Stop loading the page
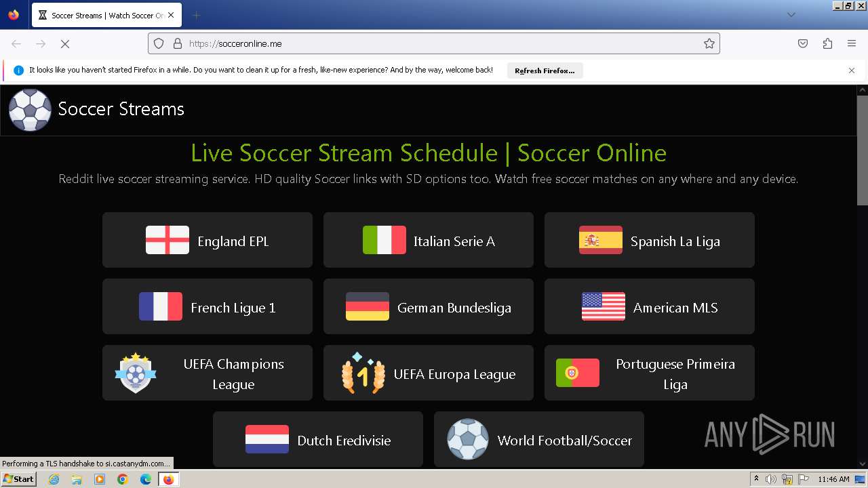 tap(65, 43)
